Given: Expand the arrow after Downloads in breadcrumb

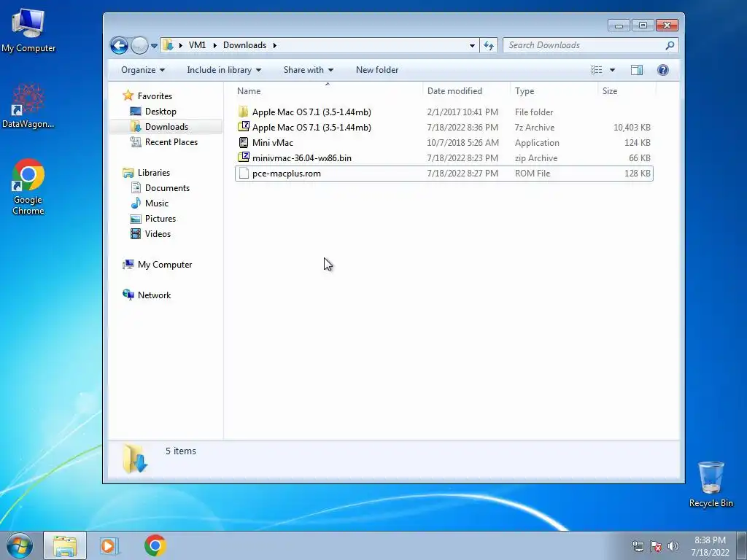Looking at the screenshot, I should (x=275, y=45).
